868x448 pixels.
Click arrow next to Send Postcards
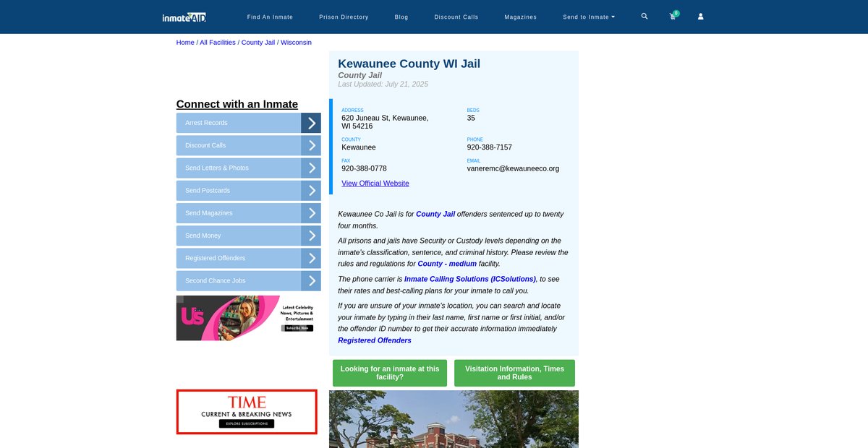point(311,191)
